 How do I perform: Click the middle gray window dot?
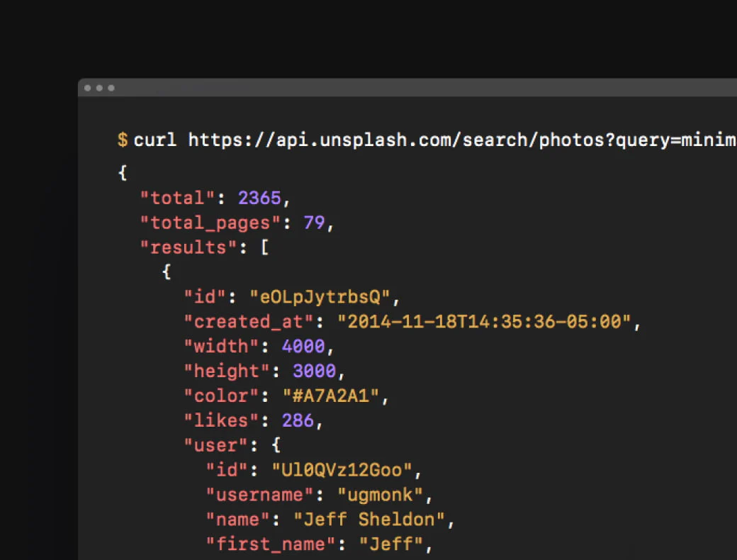coord(99,88)
